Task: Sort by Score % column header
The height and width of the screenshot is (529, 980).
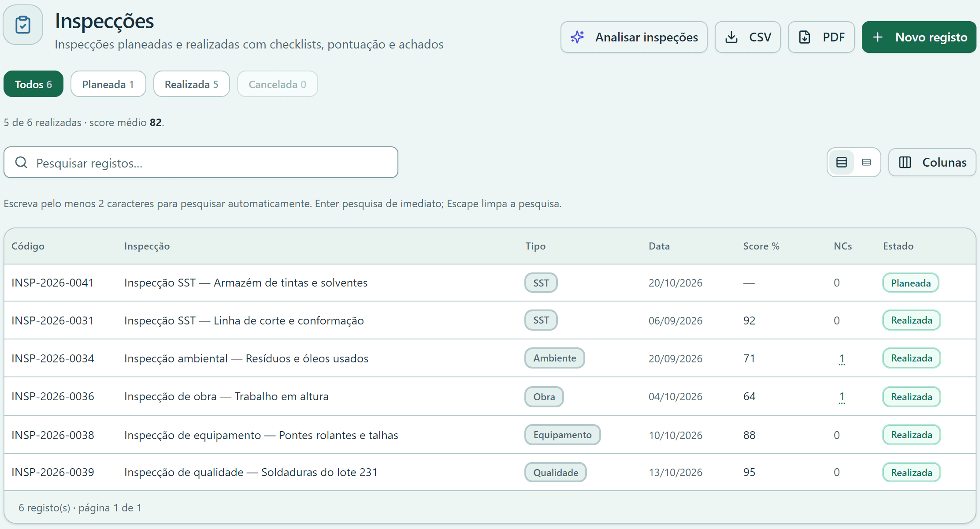Action: tap(761, 246)
